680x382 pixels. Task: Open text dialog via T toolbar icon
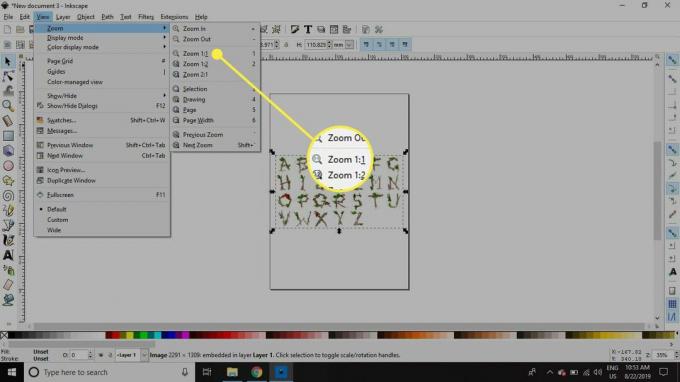click(308, 29)
